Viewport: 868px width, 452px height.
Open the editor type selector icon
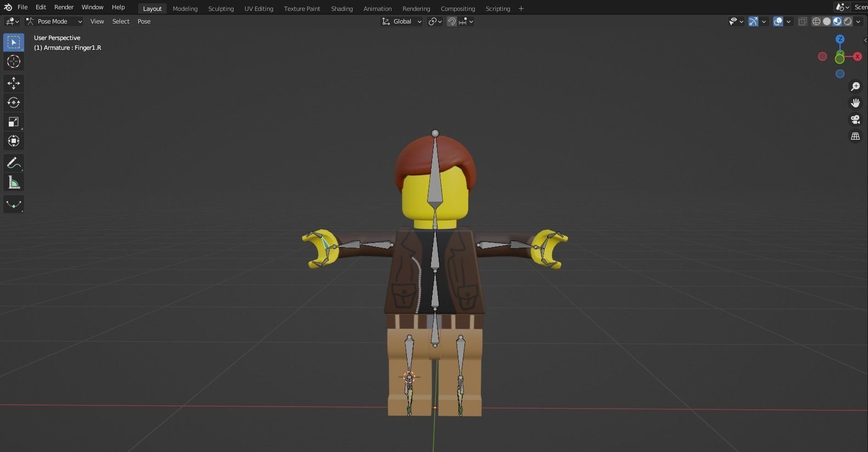[12, 21]
